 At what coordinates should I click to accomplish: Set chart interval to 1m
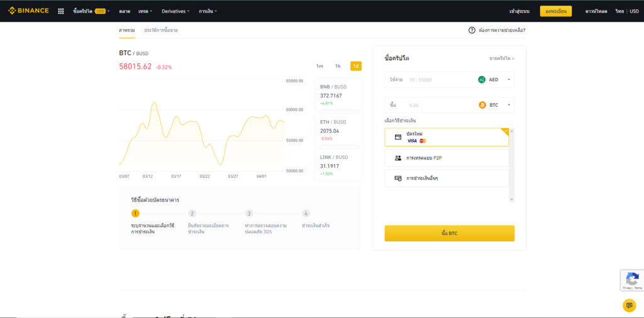pyautogui.click(x=319, y=66)
